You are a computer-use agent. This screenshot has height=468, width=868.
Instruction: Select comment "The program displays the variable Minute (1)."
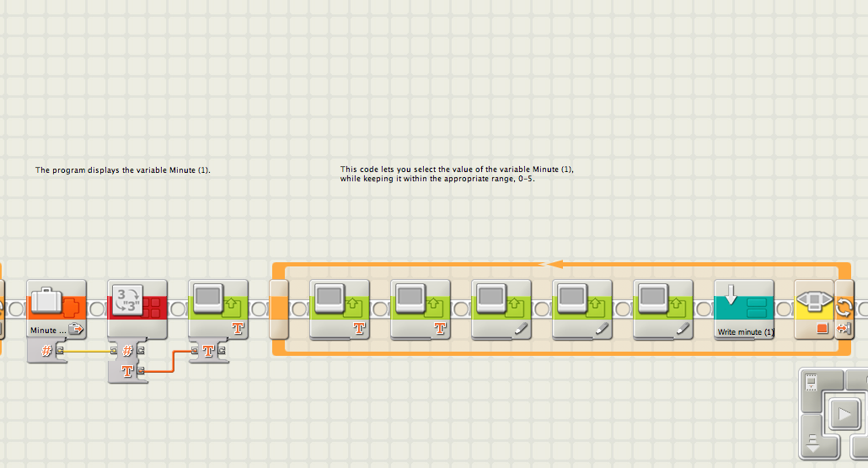[x=122, y=170]
